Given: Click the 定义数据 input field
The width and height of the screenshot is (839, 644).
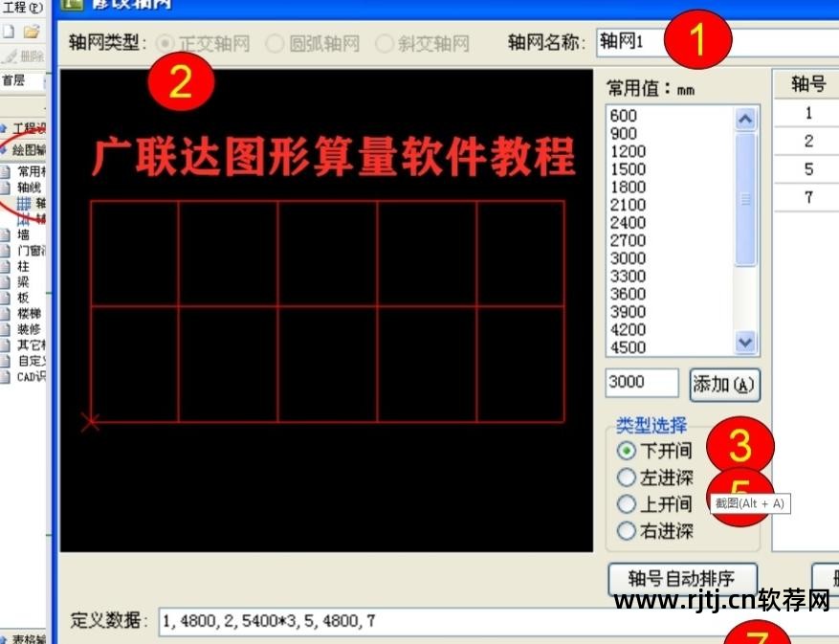Looking at the screenshot, I should click(x=497, y=621).
